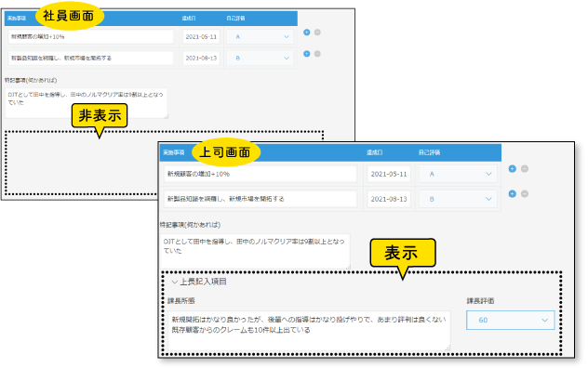Click the 課長評価 label
Viewport: 588px width, 368px height.
pyautogui.click(x=480, y=301)
